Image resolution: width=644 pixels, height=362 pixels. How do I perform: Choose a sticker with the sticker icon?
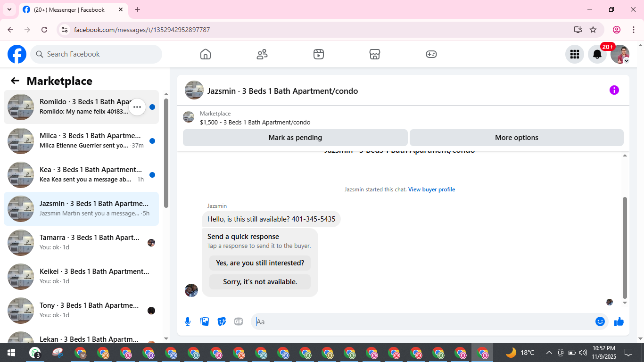point(222,321)
